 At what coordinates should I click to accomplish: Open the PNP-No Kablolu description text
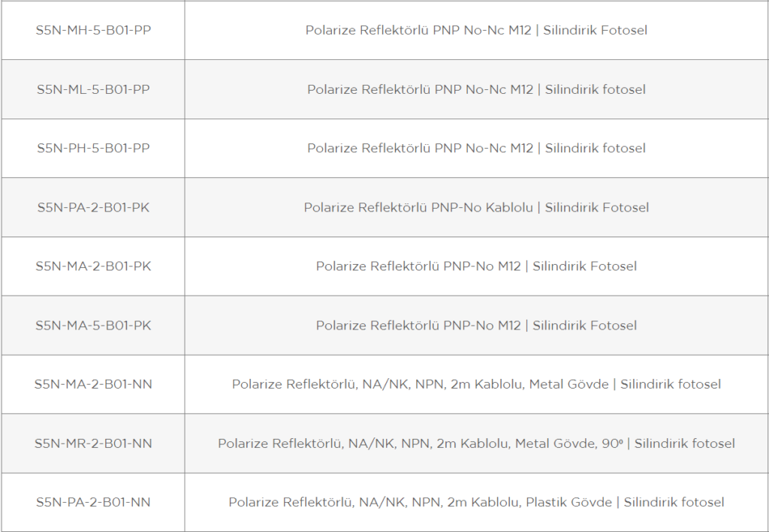pos(476,208)
